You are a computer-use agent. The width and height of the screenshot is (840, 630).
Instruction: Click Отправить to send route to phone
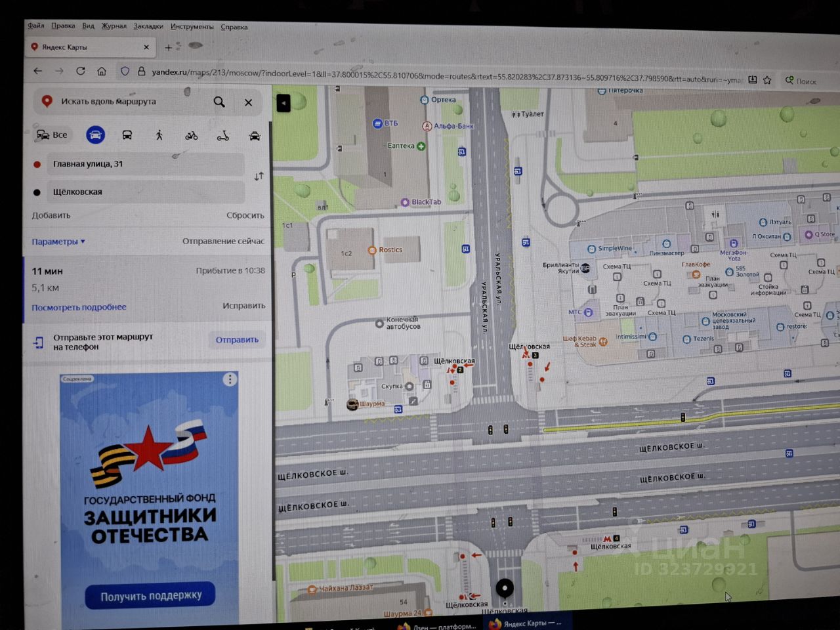(x=237, y=340)
